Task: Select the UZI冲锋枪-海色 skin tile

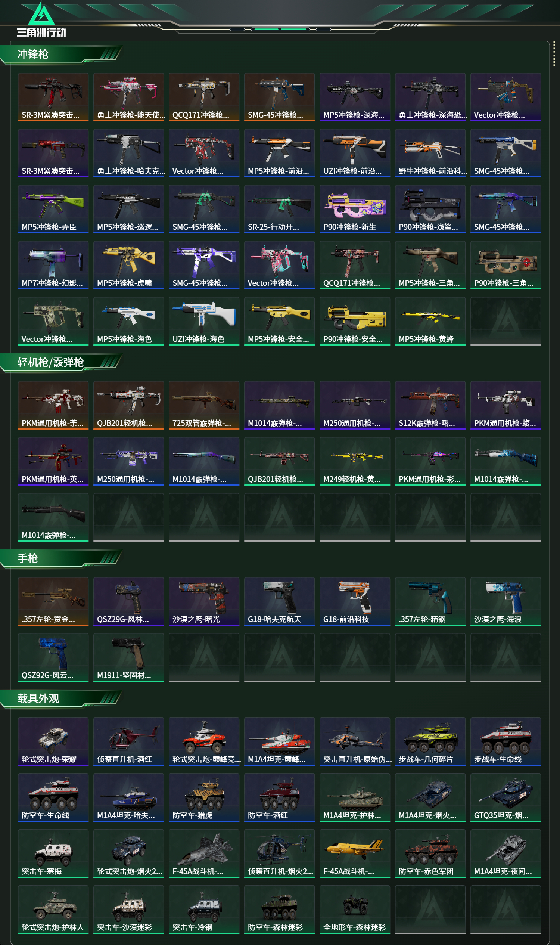Action: pyautogui.click(x=204, y=321)
